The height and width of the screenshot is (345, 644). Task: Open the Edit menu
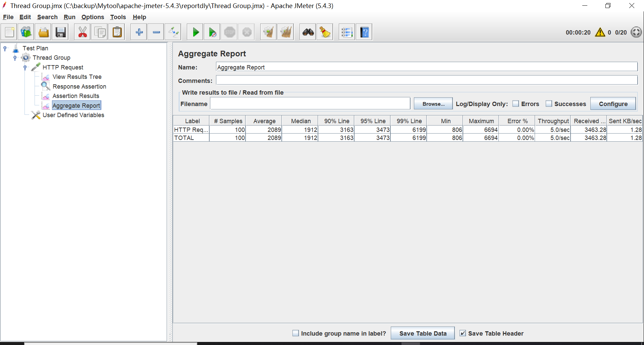pyautogui.click(x=25, y=17)
